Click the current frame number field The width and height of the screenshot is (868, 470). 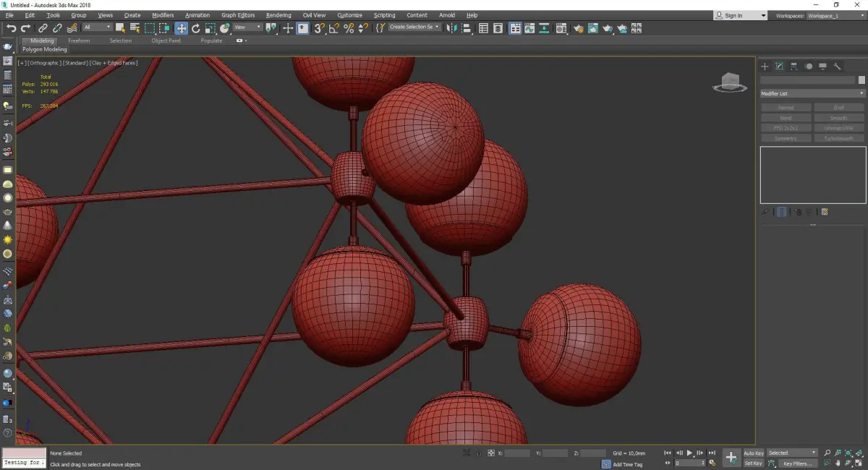[690, 463]
